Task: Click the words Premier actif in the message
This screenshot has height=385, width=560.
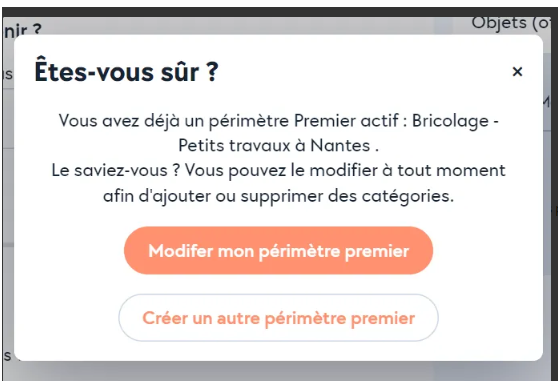Action: [346, 120]
